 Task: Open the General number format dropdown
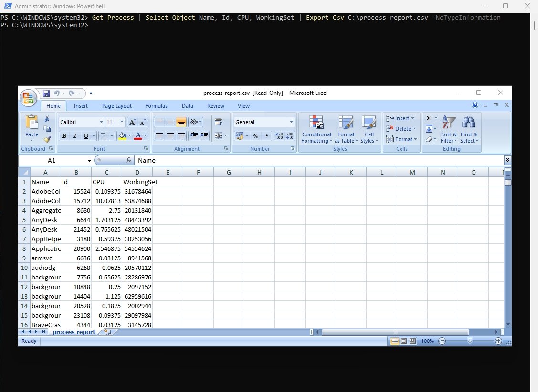tap(291, 122)
